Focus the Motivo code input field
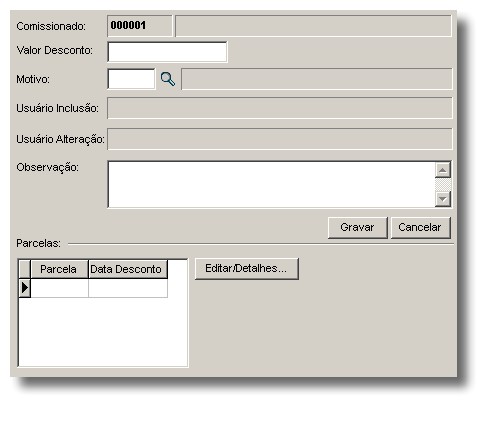Image resolution: width=477 pixels, height=427 pixels. pyautogui.click(x=131, y=79)
